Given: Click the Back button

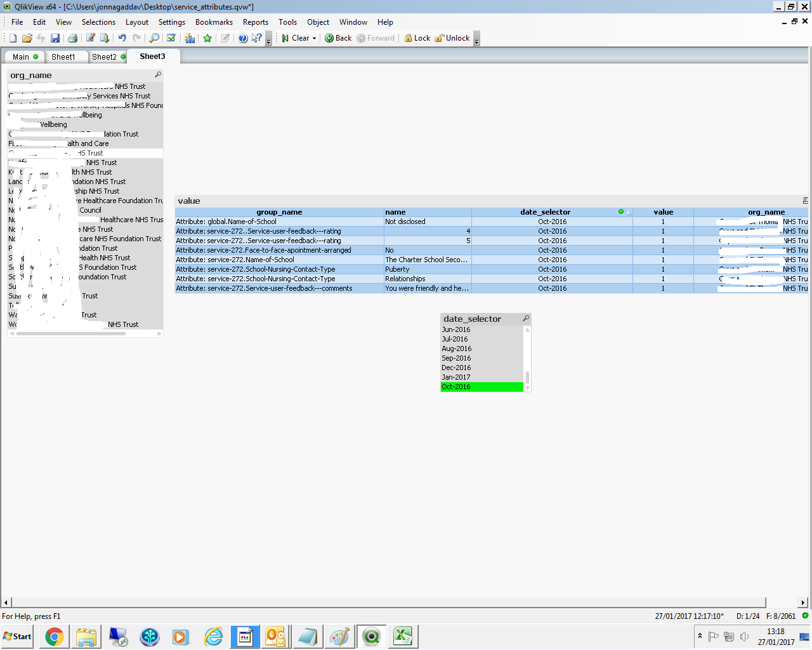Looking at the screenshot, I should (338, 38).
